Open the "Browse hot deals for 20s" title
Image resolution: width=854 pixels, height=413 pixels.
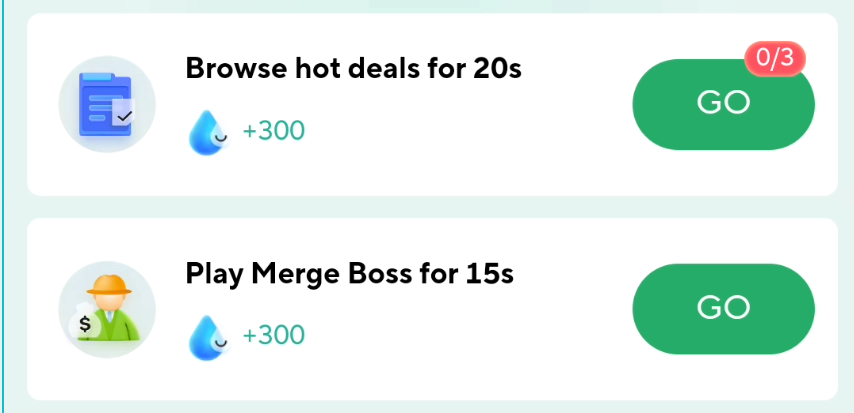pyautogui.click(x=353, y=69)
